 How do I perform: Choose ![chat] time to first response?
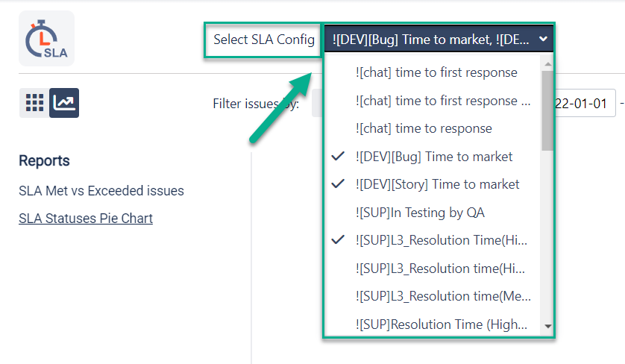pos(436,72)
